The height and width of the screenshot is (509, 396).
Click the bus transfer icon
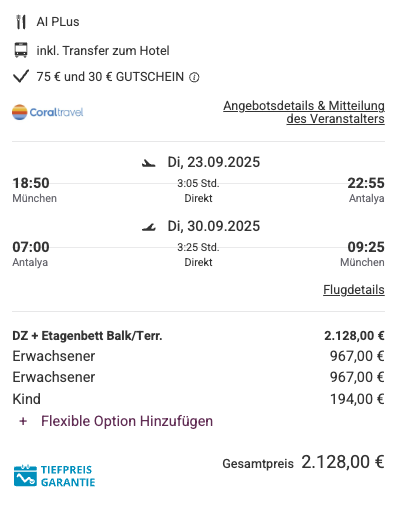[x=21, y=50]
